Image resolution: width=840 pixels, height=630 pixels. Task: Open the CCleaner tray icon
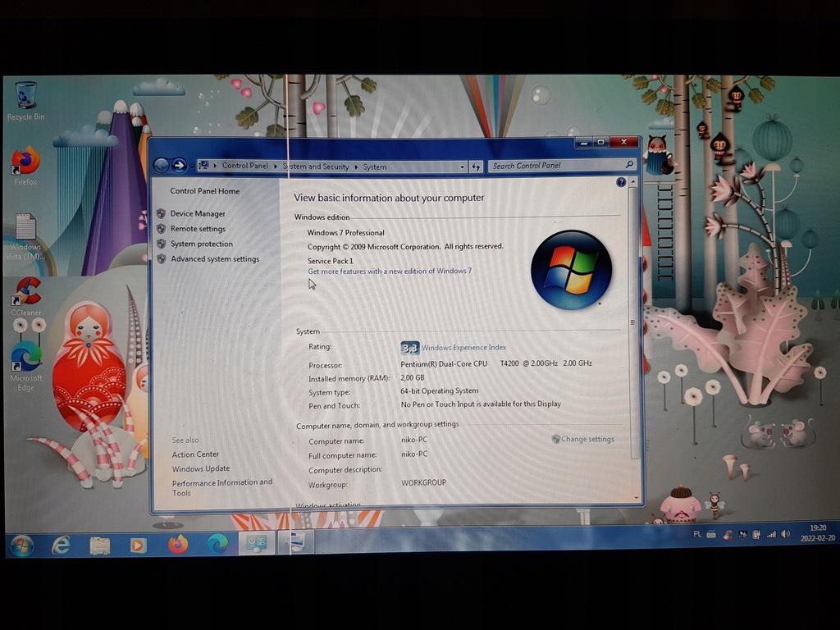(728, 534)
